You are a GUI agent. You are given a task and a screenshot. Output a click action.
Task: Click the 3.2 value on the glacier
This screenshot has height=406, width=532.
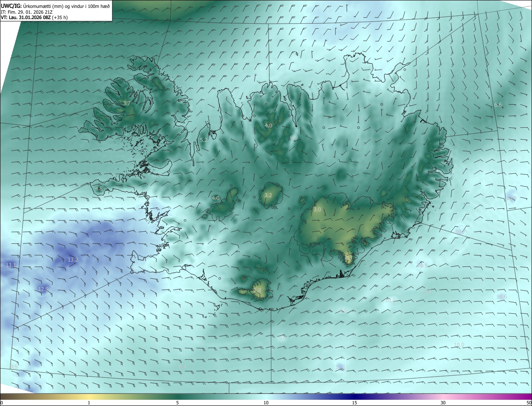pos(268,195)
